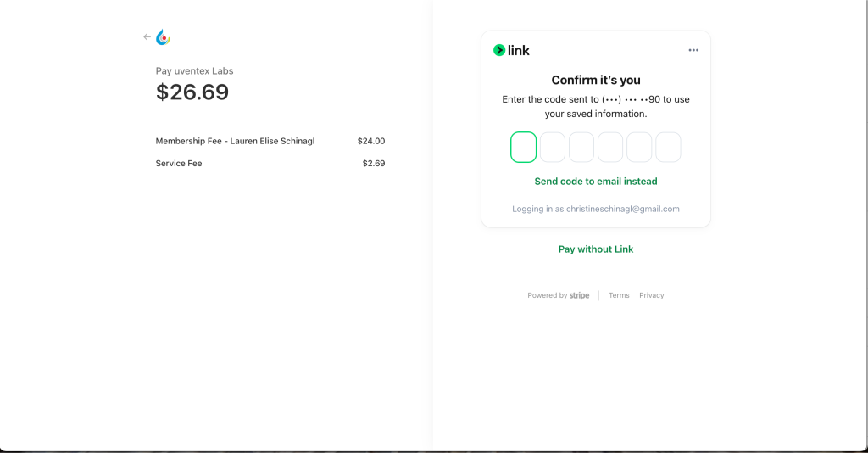Click the Membership Fee line item
868x453 pixels.
(x=235, y=141)
